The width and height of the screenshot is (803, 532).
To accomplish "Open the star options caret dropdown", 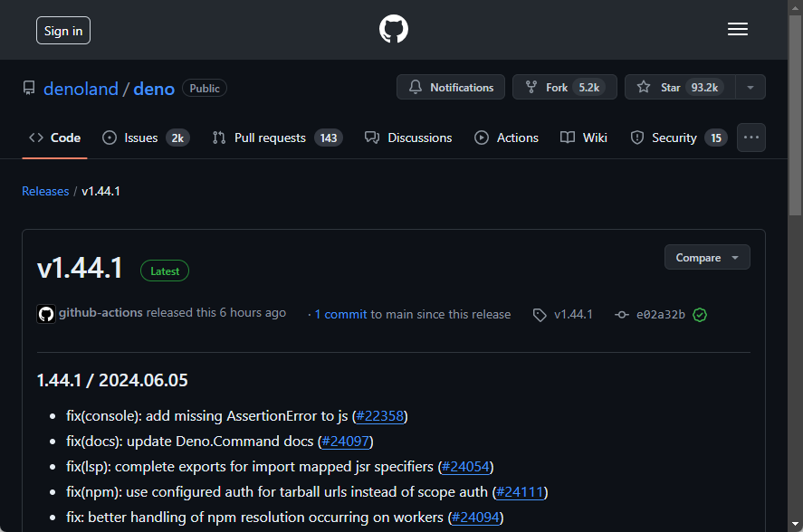I will pos(750,87).
